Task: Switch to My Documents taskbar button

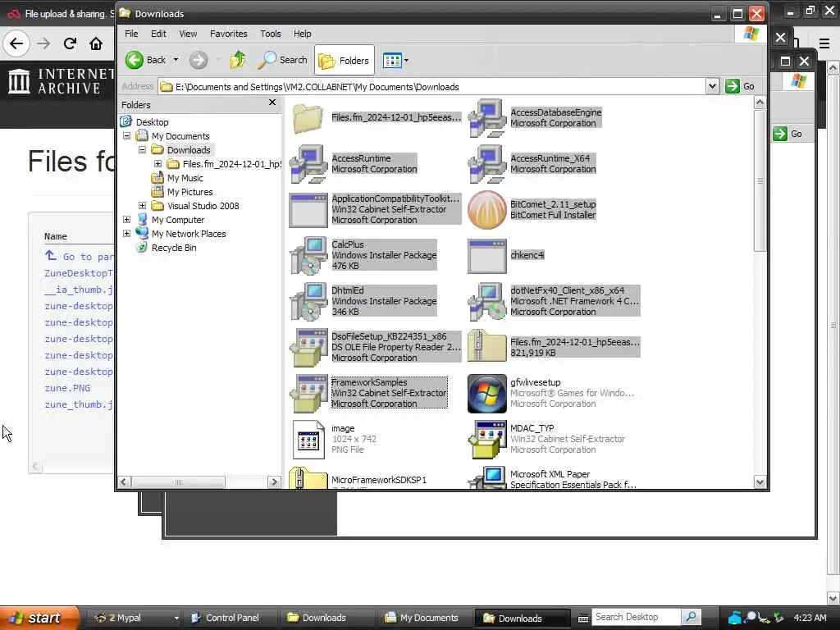Action: click(422, 618)
